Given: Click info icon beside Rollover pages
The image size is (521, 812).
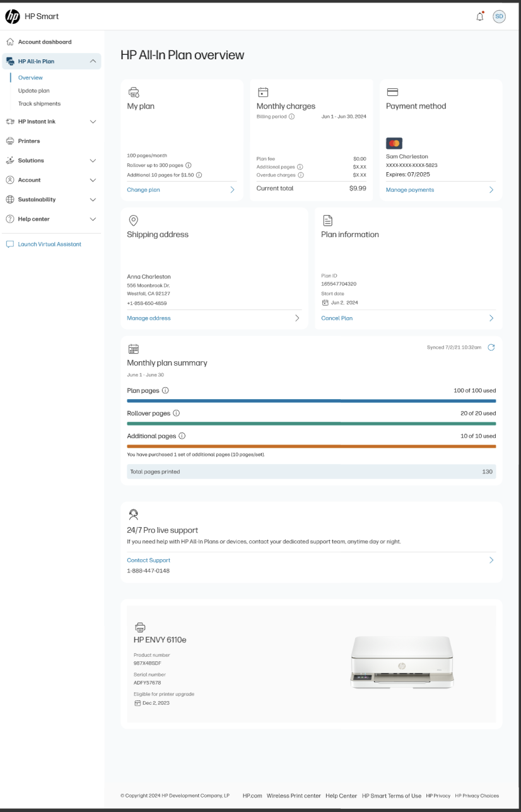Looking at the screenshot, I should 176,414.
